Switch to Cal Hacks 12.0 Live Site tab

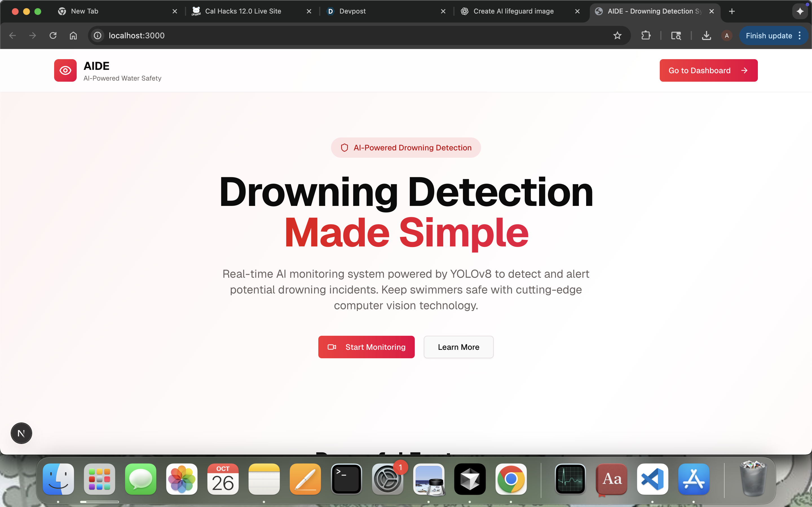(x=243, y=11)
